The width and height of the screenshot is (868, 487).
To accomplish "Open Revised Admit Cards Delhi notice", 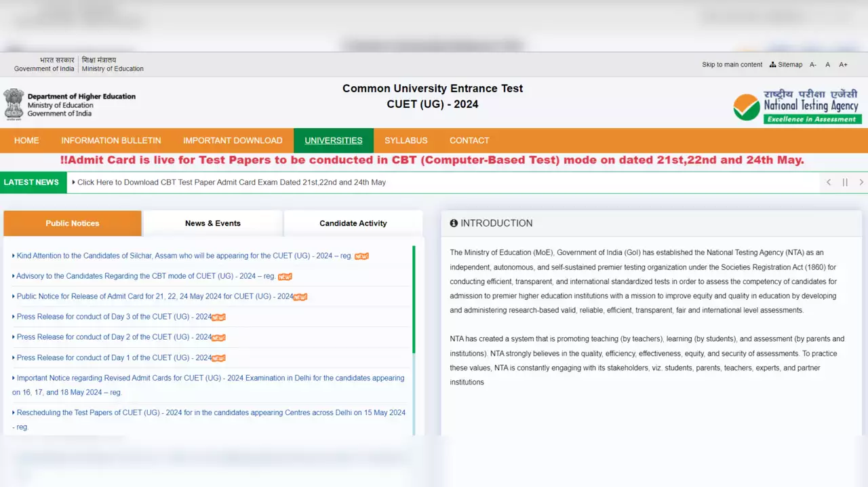I will coord(208,385).
